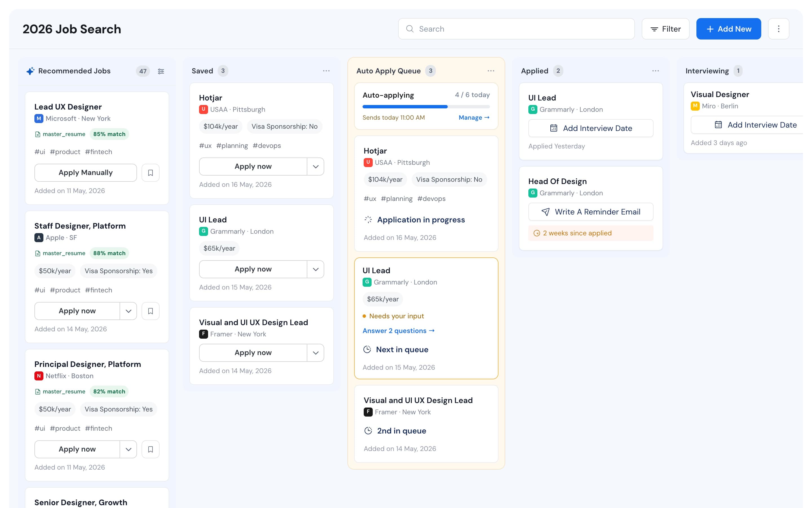Bookmark the Principal Designer, Platform job

pyautogui.click(x=150, y=449)
